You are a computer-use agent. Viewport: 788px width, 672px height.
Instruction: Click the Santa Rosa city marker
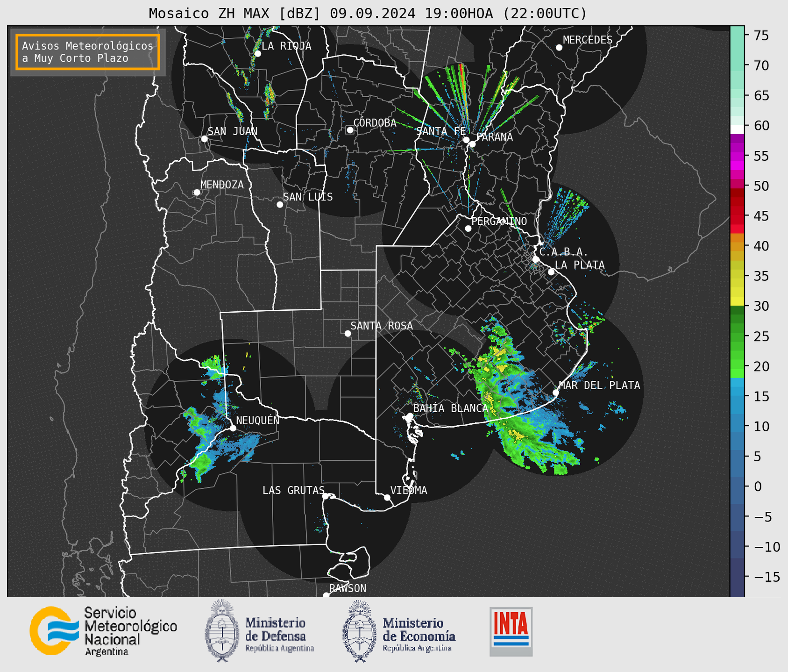(x=348, y=333)
